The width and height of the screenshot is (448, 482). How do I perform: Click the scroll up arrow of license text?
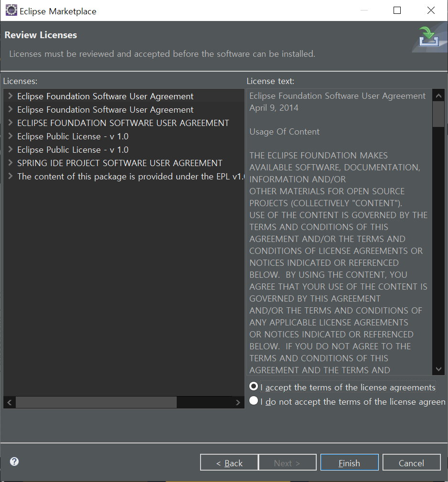[x=438, y=95]
